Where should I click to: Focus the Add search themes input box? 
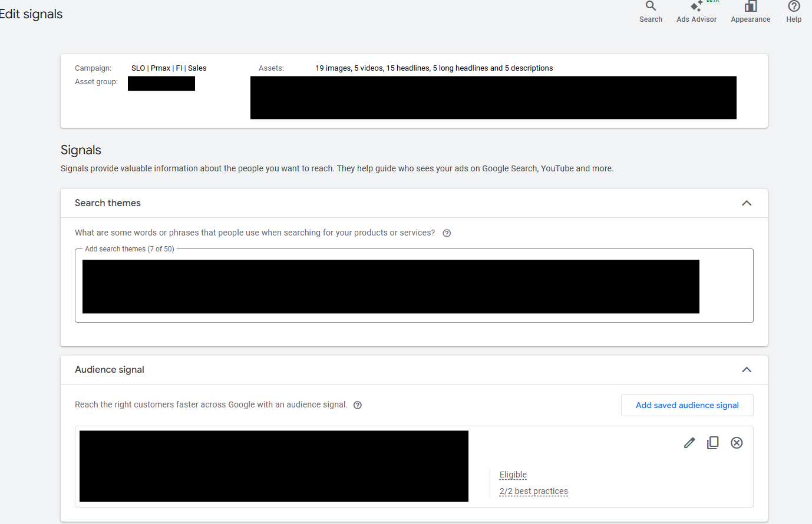(x=414, y=286)
